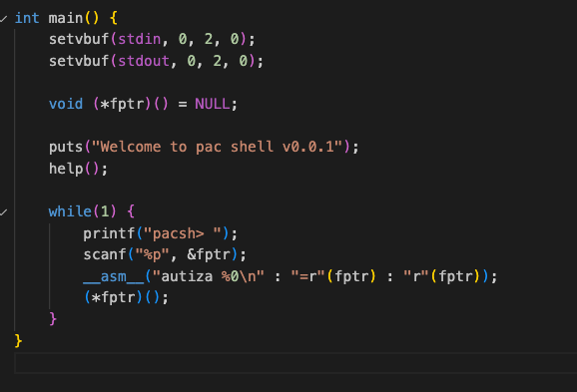
Task: Click the '__asm__' keyword
Action: pos(114,276)
